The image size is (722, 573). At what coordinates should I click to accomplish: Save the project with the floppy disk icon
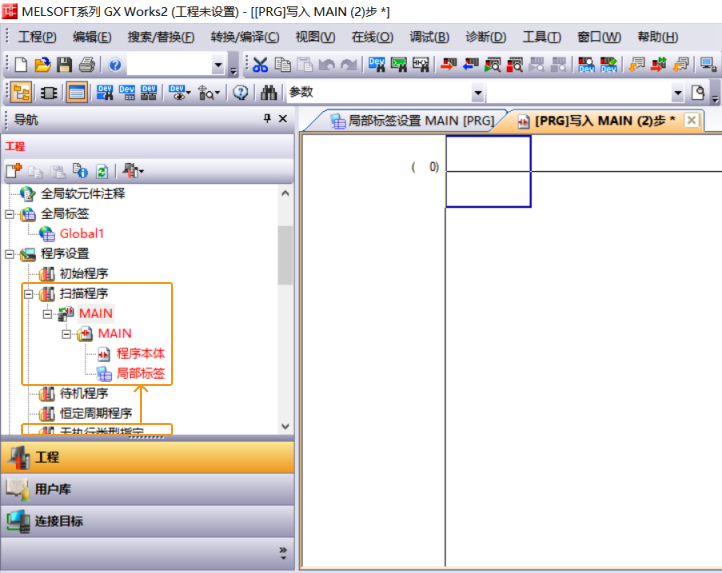pos(64,65)
